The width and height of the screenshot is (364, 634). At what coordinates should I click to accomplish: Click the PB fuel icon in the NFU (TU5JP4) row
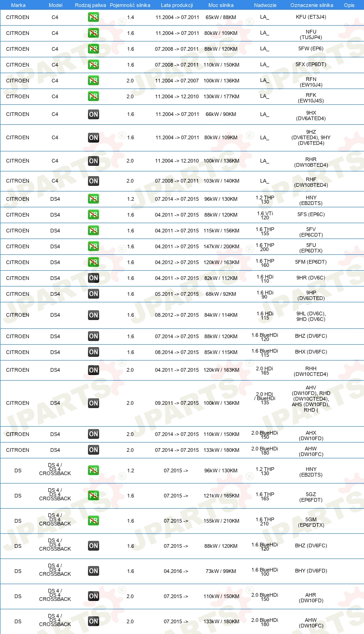coord(94,33)
